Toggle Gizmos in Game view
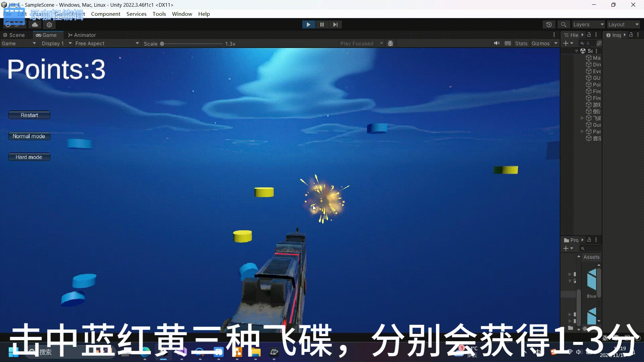This screenshot has height=362, width=644. 540,44
